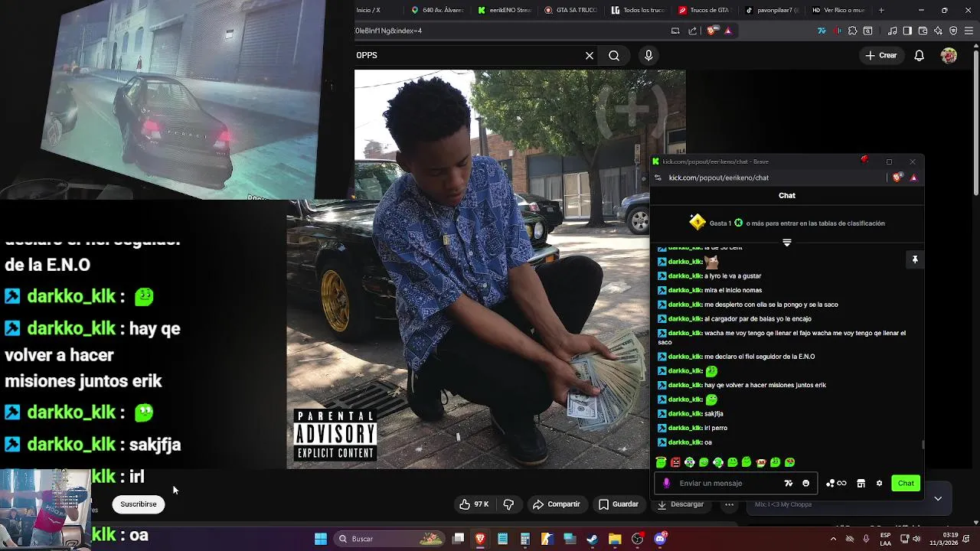The image size is (980, 551).
Task: Open the YouTube account avatar menu
Action: pos(949,55)
